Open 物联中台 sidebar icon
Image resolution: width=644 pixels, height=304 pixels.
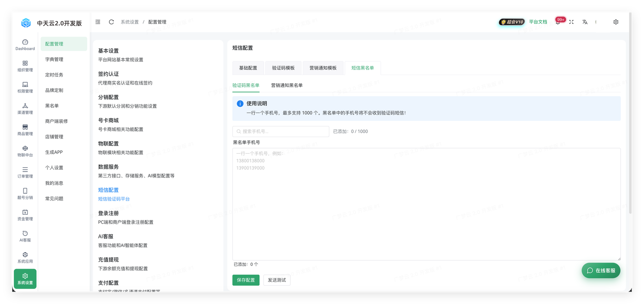tap(25, 151)
